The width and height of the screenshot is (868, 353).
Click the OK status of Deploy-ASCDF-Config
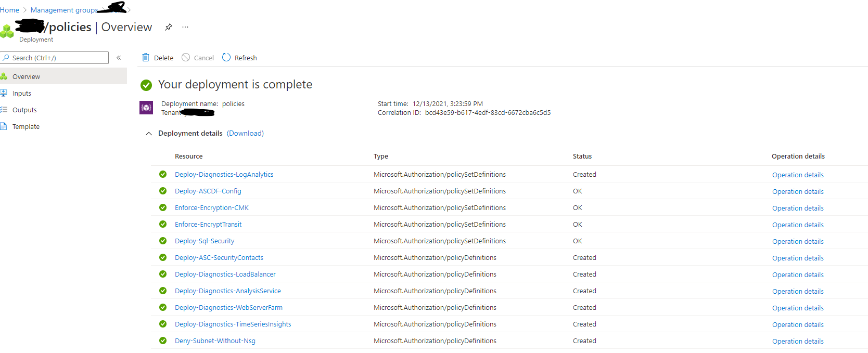coord(578,191)
